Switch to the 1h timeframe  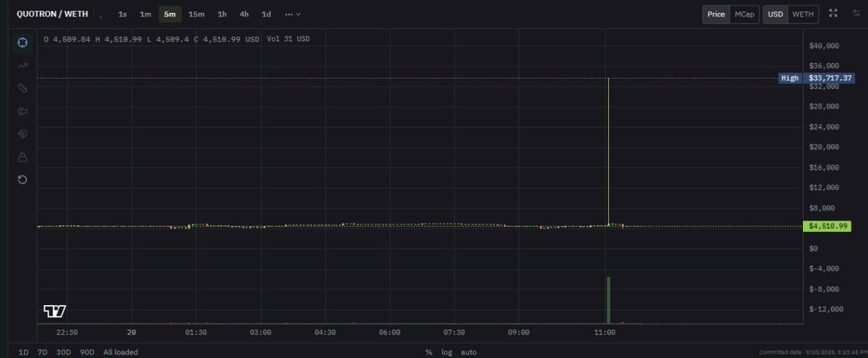click(222, 14)
